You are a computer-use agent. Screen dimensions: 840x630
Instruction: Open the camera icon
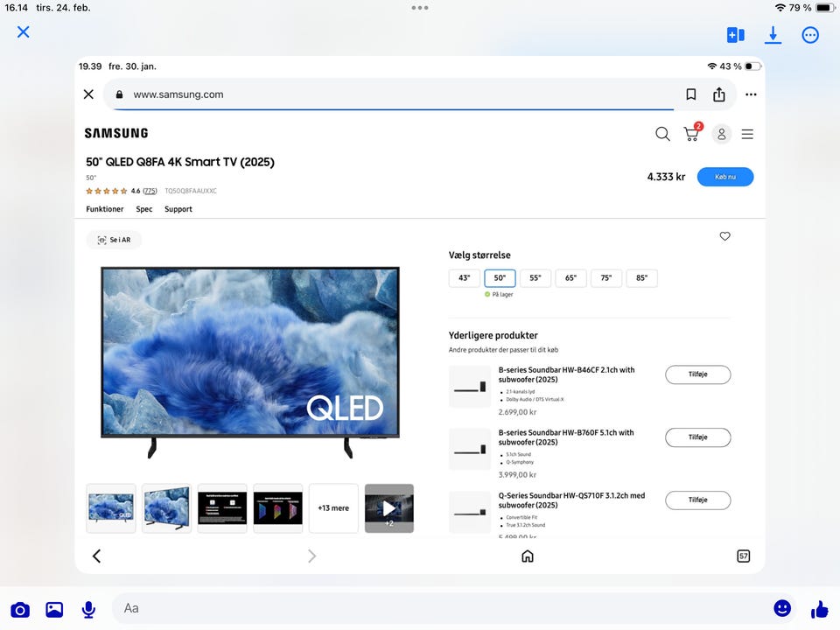coord(20,610)
